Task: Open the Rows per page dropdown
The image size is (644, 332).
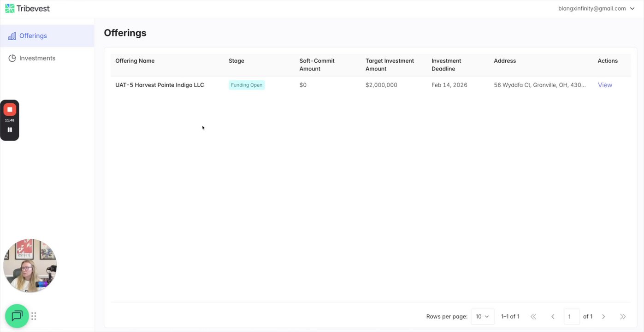Action: [x=482, y=317]
